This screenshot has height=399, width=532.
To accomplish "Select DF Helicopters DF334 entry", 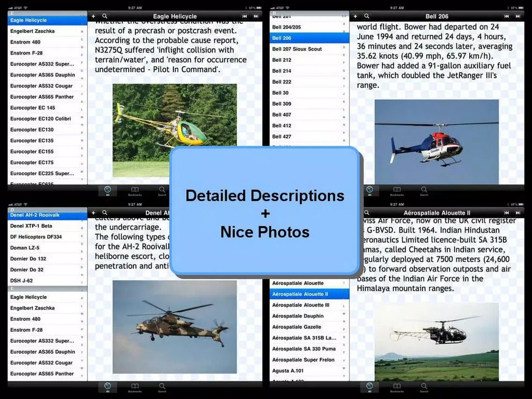I will (47, 237).
